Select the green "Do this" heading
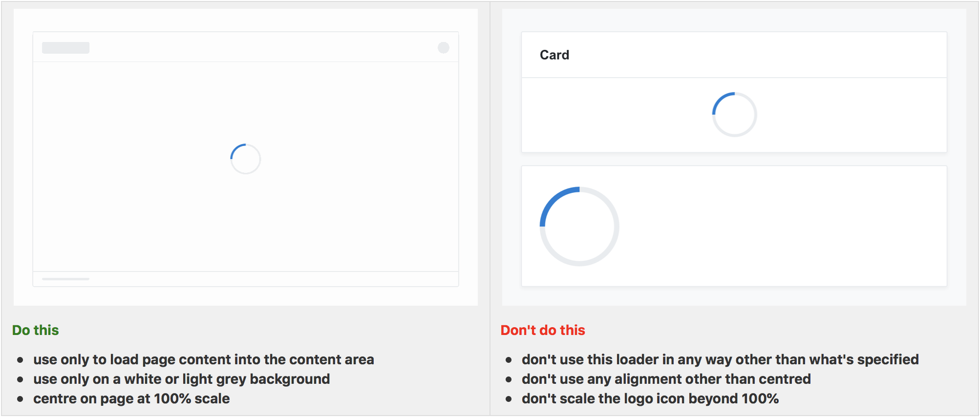This screenshot has height=418, width=980. 35,330
